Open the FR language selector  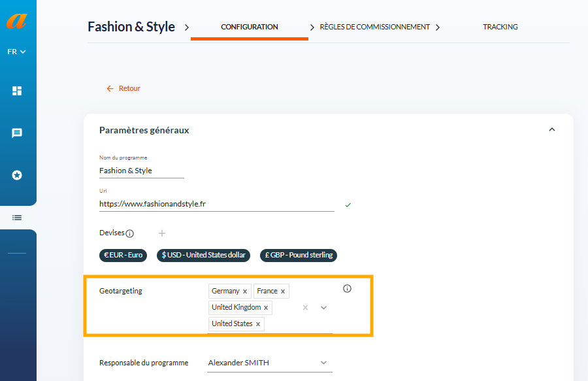16,52
